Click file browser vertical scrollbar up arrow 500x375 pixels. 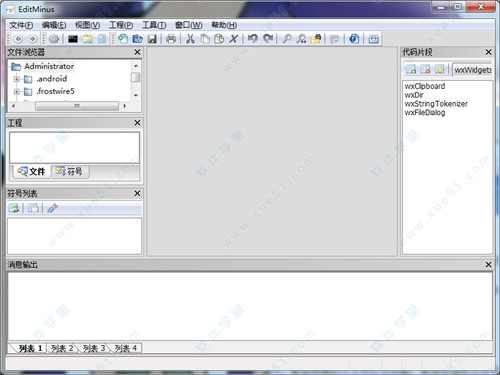[x=136, y=66]
